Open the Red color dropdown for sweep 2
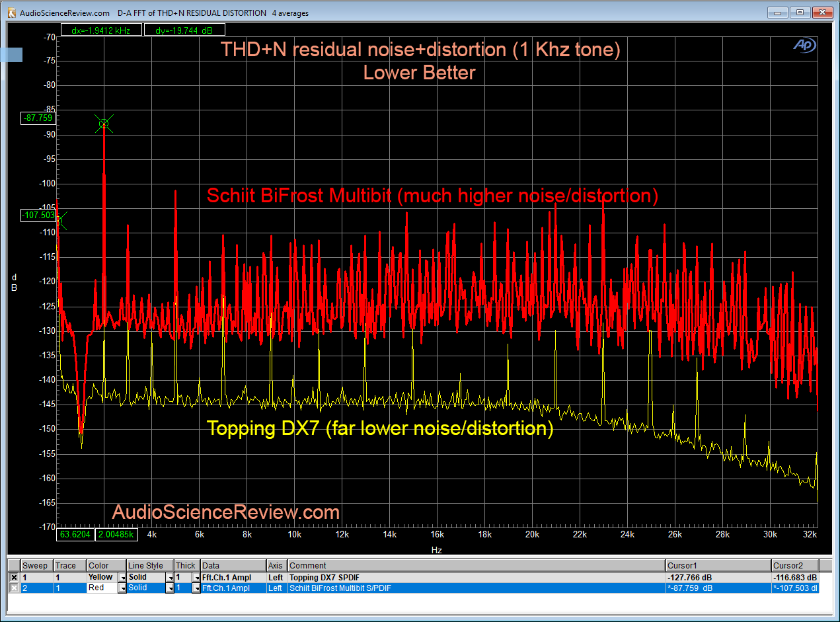Screen dimensions: 840x622 (x=122, y=588)
